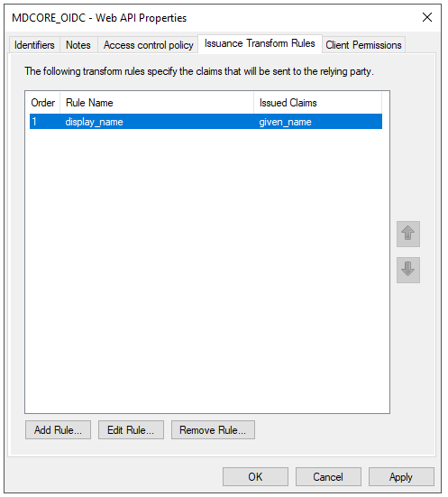The height and width of the screenshot is (497, 448).
Task: Move selected rule down with arrow button
Action: (x=408, y=270)
